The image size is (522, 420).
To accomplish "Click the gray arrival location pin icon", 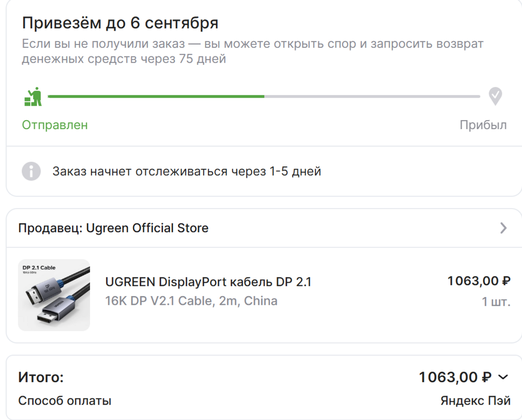I will pos(495,96).
